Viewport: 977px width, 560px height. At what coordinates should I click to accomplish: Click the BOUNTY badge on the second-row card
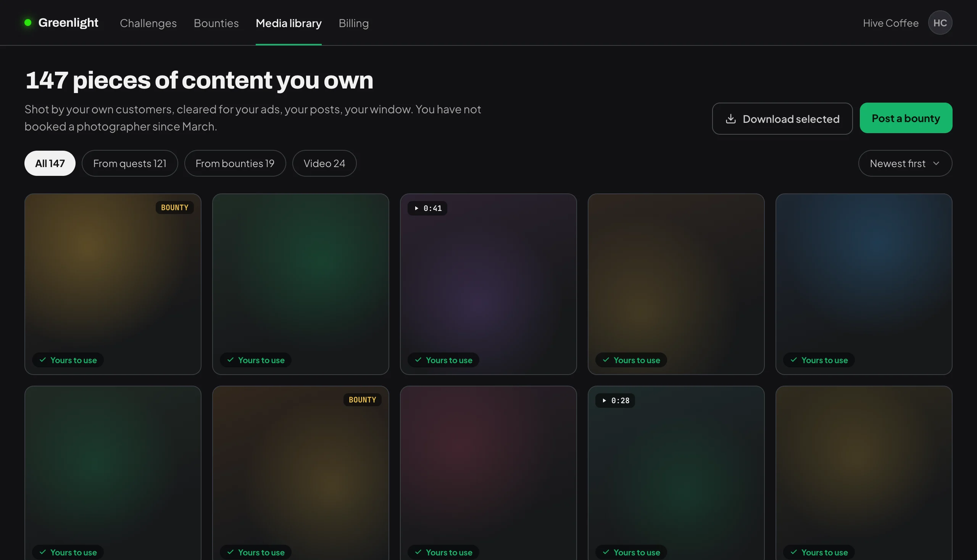pyautogui.click(x=363, y=400)
